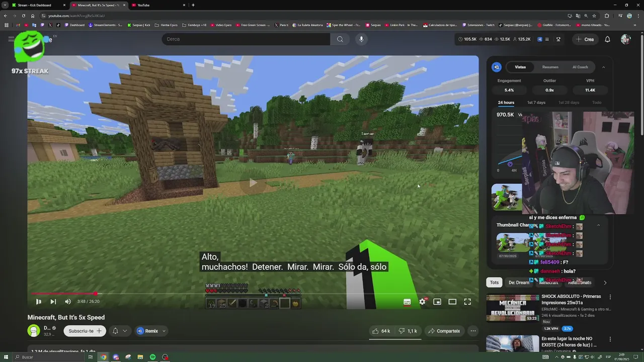Reload the page
The height and width of the screenshot is (362, 644).
pyautogui.click(x=24, y=16)
